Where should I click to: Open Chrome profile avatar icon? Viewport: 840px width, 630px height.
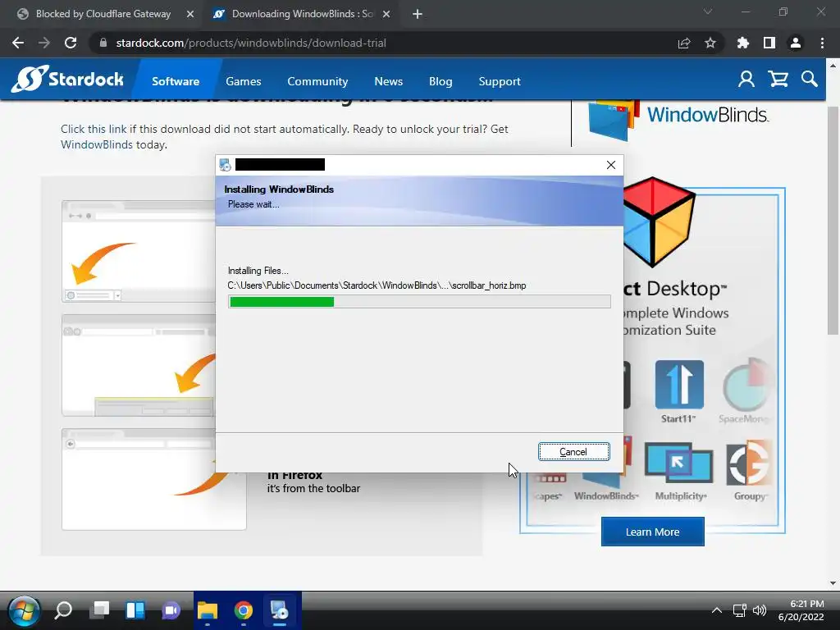click(x=796, y=43)
